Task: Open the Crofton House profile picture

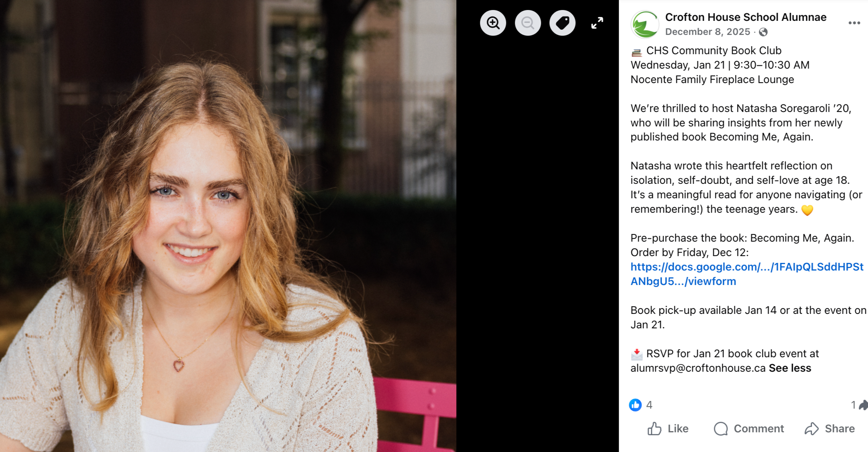Action: click(x=645, y=24)
